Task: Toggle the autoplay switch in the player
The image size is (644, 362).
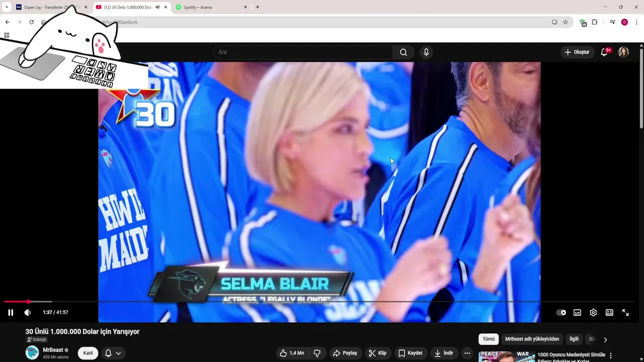Action: click(561, 312)
